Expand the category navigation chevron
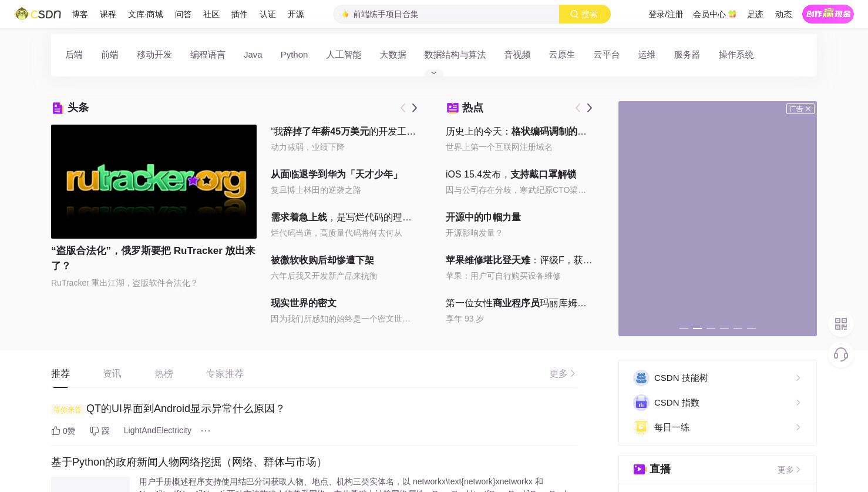The width and height of the screenshot is (868, 492). tap(434, 73)
